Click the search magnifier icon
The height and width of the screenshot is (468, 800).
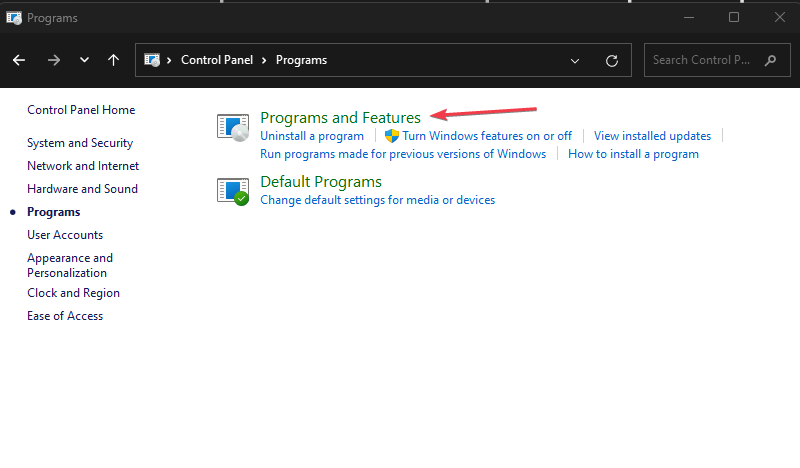770,60
